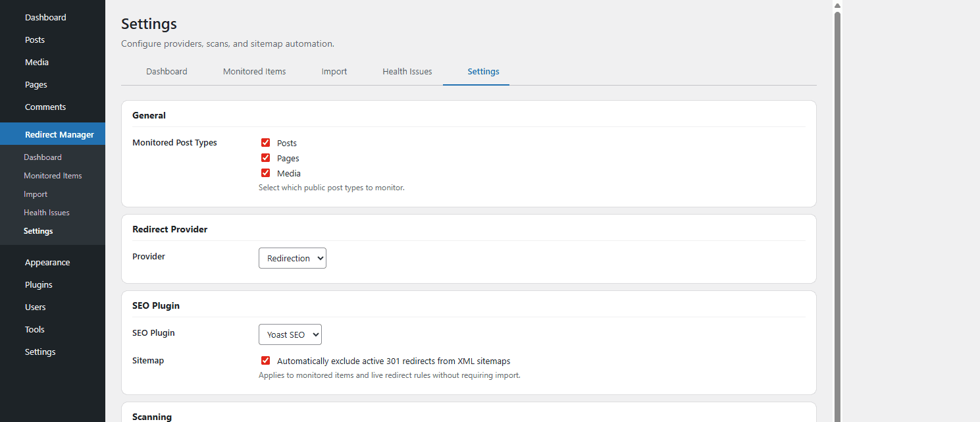Click the General section heading
980x422 pixels.
[149, 115]
